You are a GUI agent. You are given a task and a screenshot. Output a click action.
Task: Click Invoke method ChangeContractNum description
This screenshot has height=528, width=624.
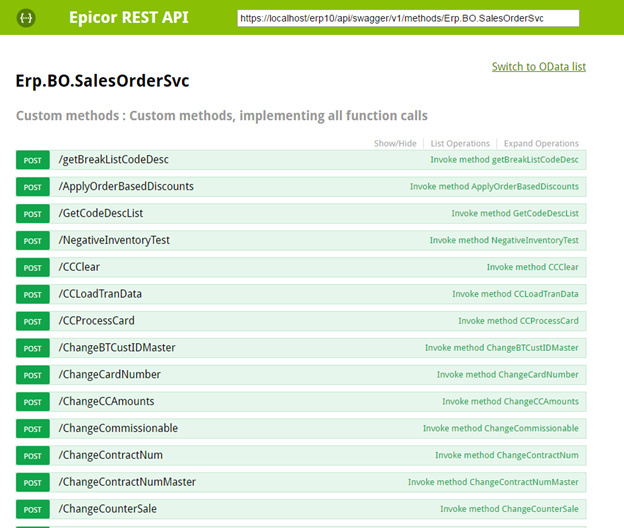(507, 455)
